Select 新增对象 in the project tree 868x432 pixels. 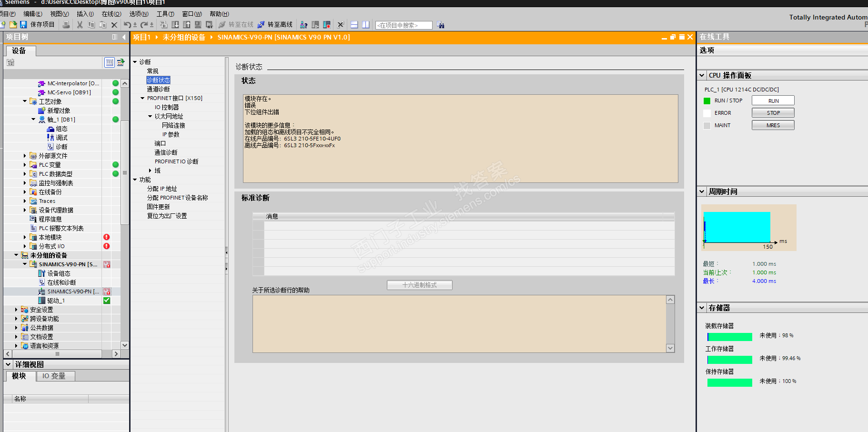[x=59, y=111]
